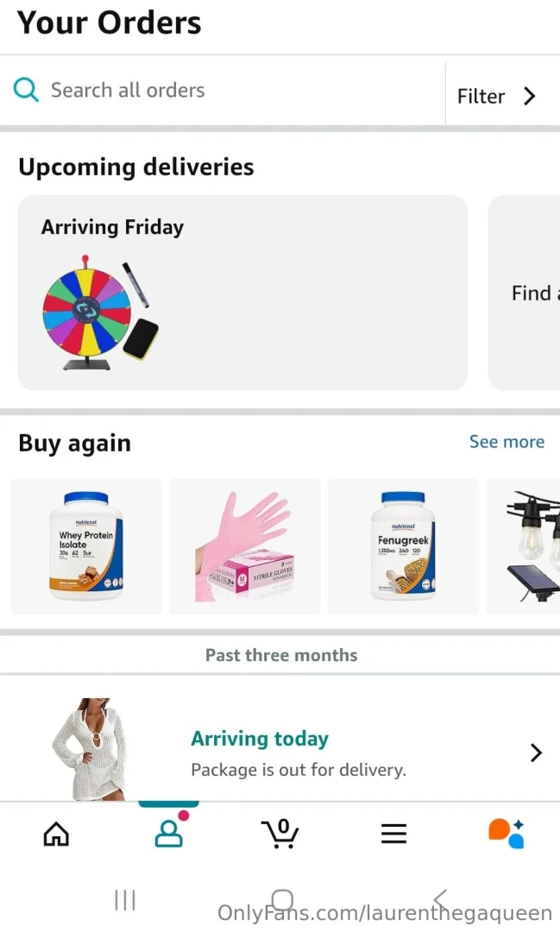The image size is (560, 932).
Task: Open your Profile from the bottom navigation
Action: (x=169, y=835)
